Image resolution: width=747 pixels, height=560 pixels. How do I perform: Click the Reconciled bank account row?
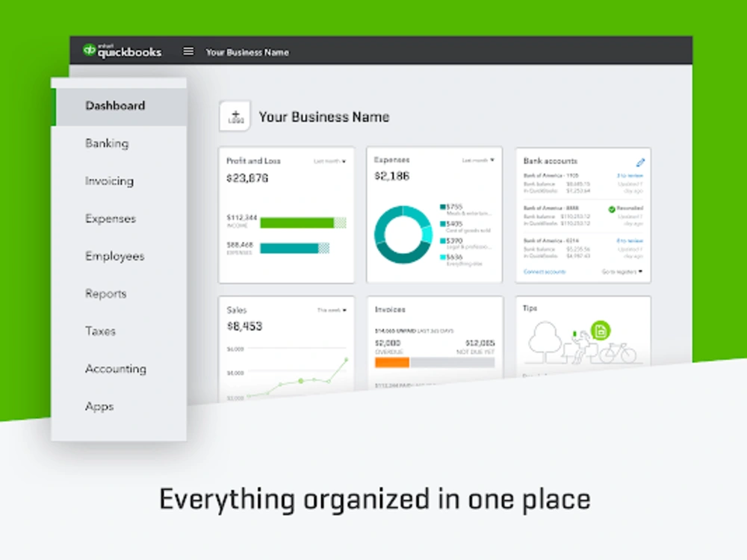[x=583, y=216]
